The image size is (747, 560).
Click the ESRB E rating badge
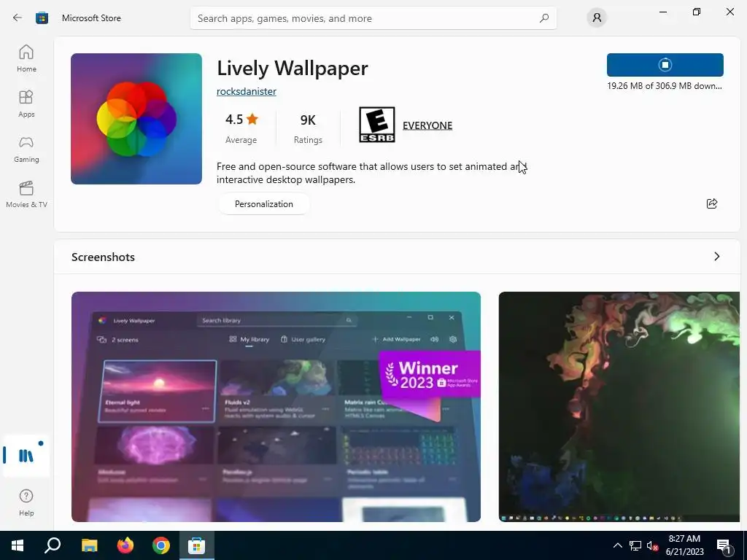(x=377, y=125)
